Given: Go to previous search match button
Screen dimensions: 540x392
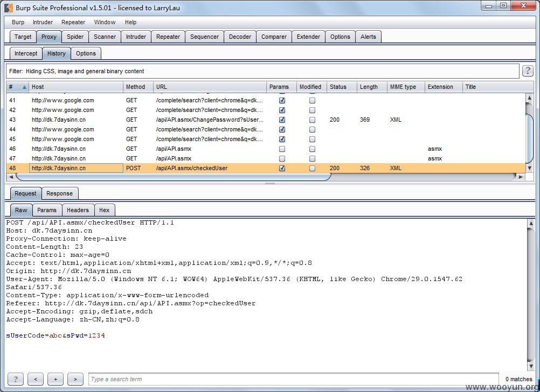Looking at the screenshot, I should click(36, 379).
